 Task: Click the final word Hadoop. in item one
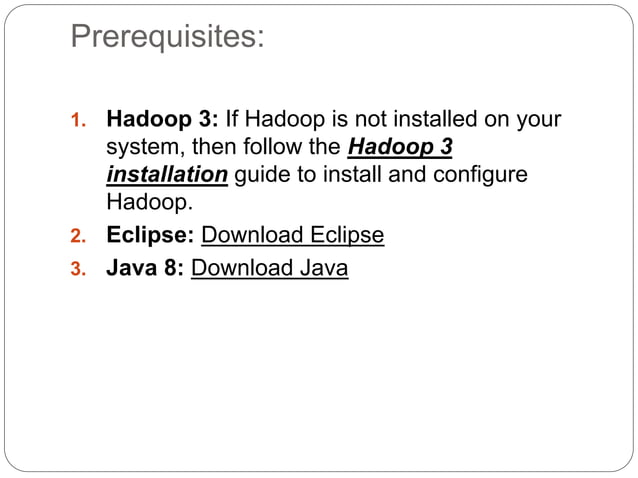(x=149, y=202)
